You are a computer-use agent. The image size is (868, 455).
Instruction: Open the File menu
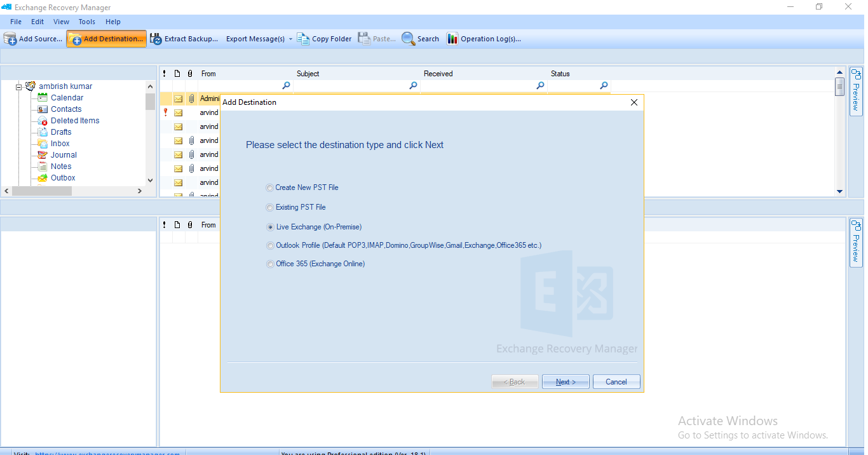coord(16,22)
